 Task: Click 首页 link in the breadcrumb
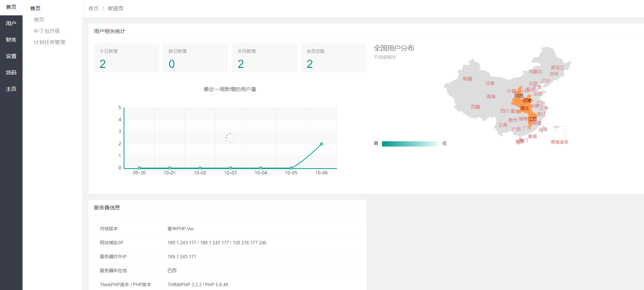(x=93, y=8)
